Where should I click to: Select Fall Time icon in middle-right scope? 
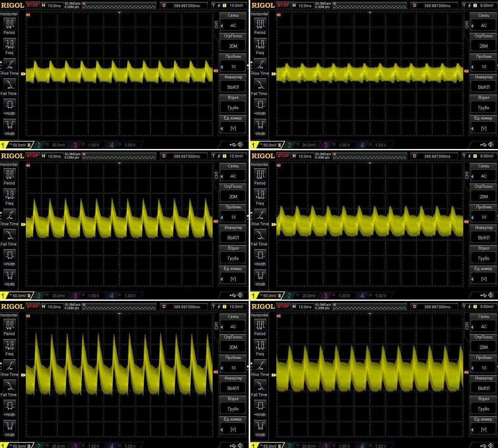pyautogui.click(x=260, y=235)
